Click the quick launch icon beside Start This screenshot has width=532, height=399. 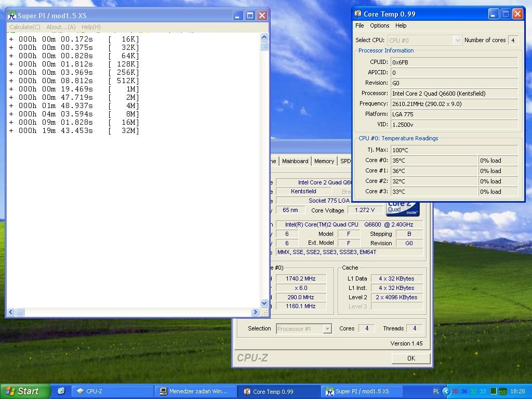[61, 391]
